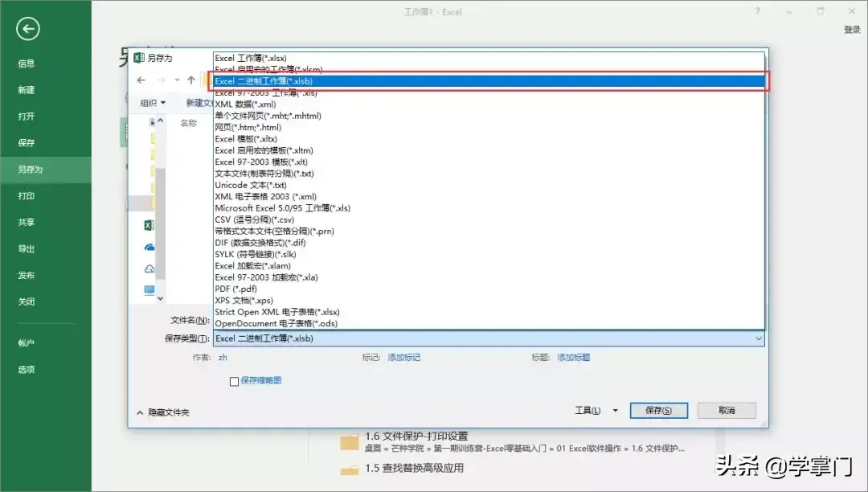Expand the 保存类型 dropdown arrow
Screen dimensions: 868x492
click(x=759, y=338)
